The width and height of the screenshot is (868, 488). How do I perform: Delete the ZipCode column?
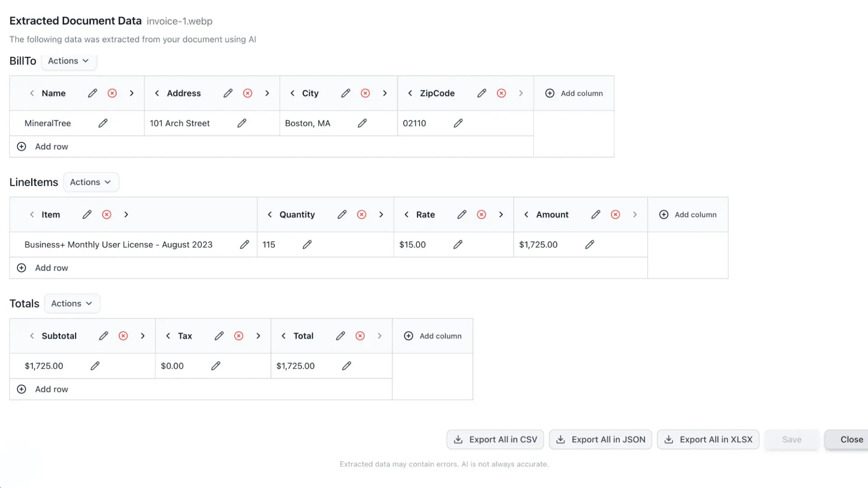(x=501, y=93)
